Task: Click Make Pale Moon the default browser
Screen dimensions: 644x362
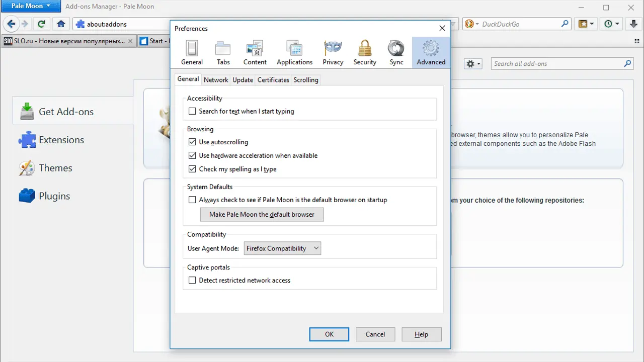Action: tap(262, 214)
